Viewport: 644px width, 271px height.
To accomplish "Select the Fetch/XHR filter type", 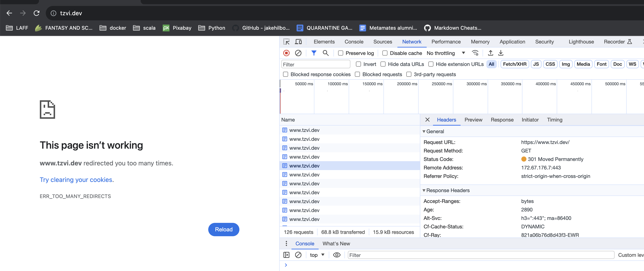I will (x=515, y=64).
